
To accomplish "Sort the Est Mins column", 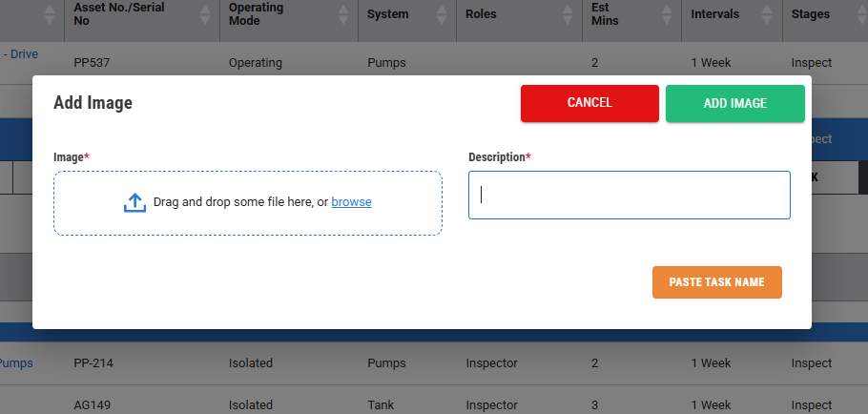I will pos(665,14).
